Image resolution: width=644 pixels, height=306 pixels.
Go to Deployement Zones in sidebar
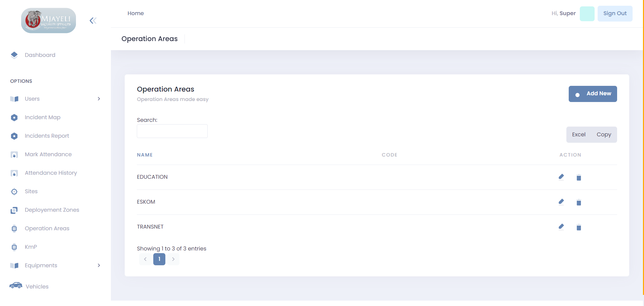pos(52,210)
